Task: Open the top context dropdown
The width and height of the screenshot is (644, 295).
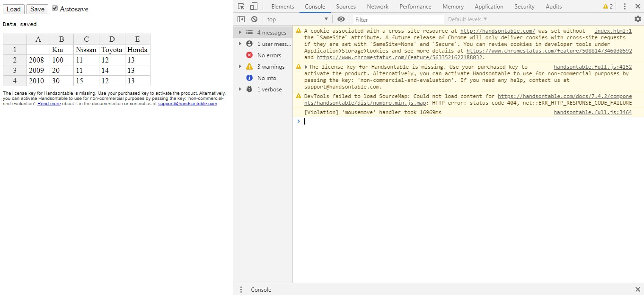Action: pos(297,19)
